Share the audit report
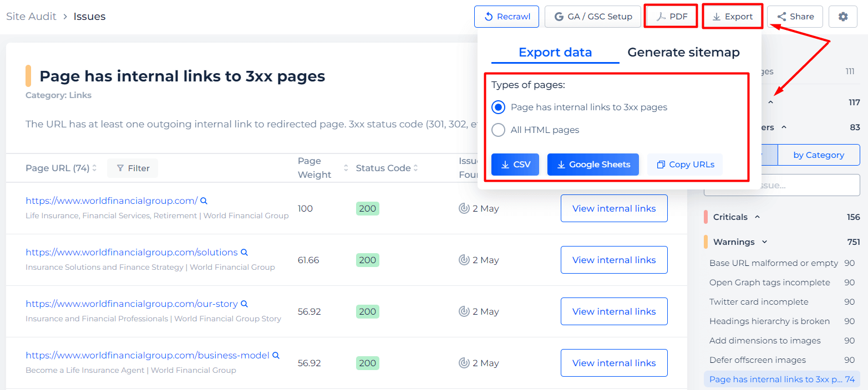Image resolution: width=868 pixels, height=390 pixels. (x=795, y=17)
